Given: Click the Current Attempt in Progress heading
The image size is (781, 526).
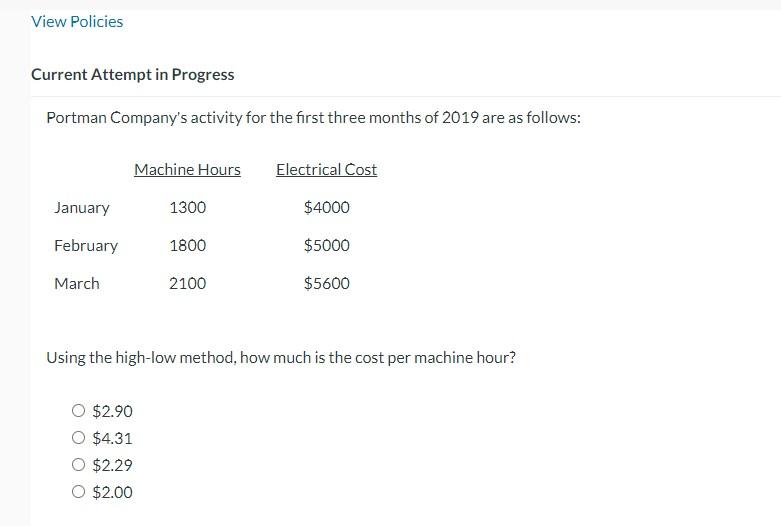Looking at the screenshot, I should pyautogui.click(x=132, y=74).
